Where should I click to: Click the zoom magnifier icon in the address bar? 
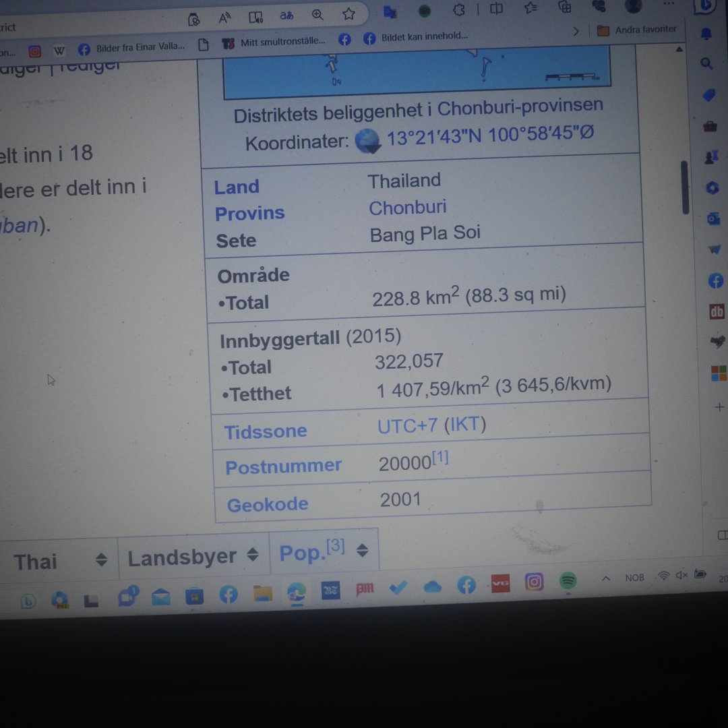pos(317,15)
